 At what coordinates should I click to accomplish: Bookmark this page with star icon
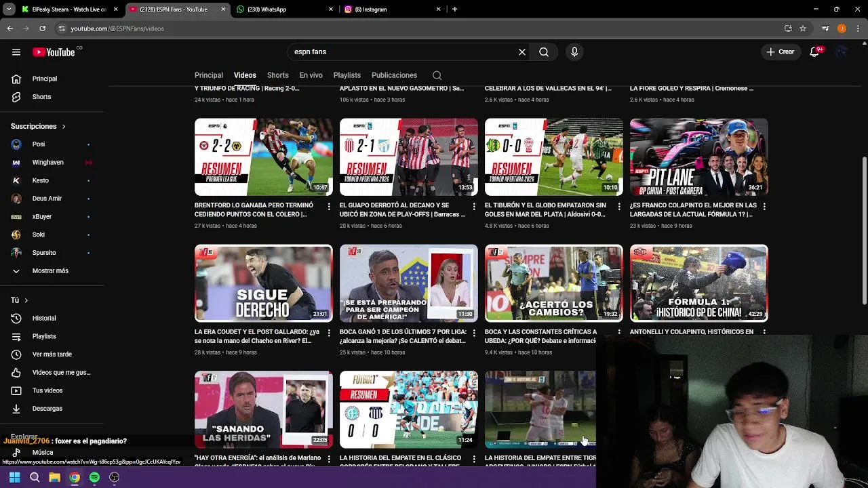coord(803,28)
